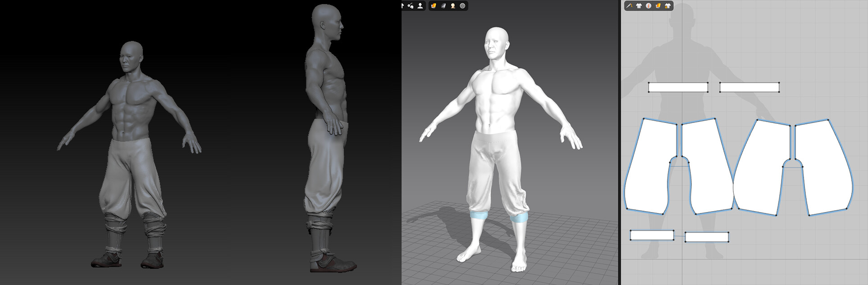Select the left waistband rectangle pattern piece
Image resolution: width=868 pixels, height=285 pixels.
click(x=678, y=87)
